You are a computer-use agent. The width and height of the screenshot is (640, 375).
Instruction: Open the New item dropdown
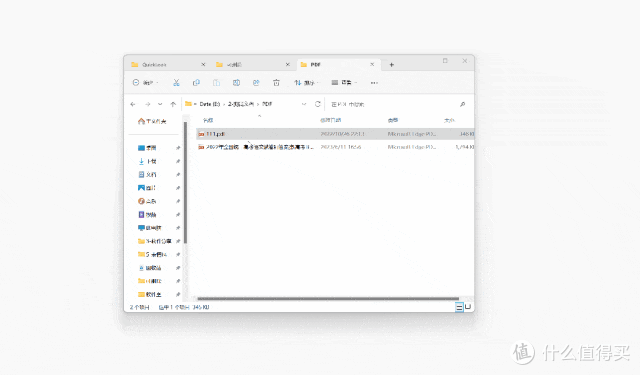click(145, 83)
